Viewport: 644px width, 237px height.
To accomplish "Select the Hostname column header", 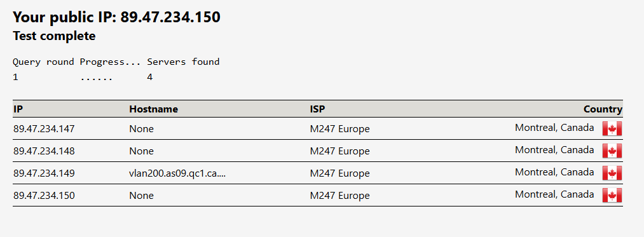I will point(154,109).
